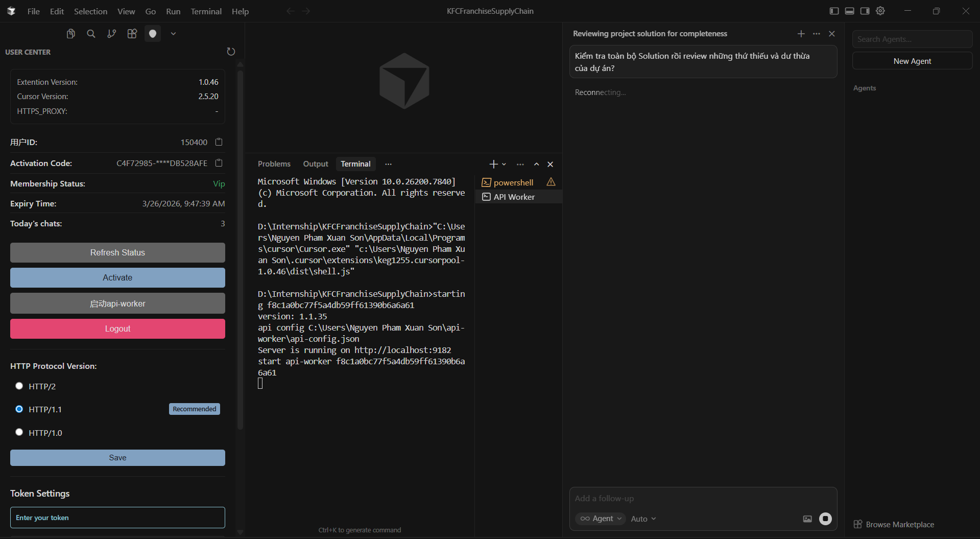Close the terminal panel

tap(551, 164)
